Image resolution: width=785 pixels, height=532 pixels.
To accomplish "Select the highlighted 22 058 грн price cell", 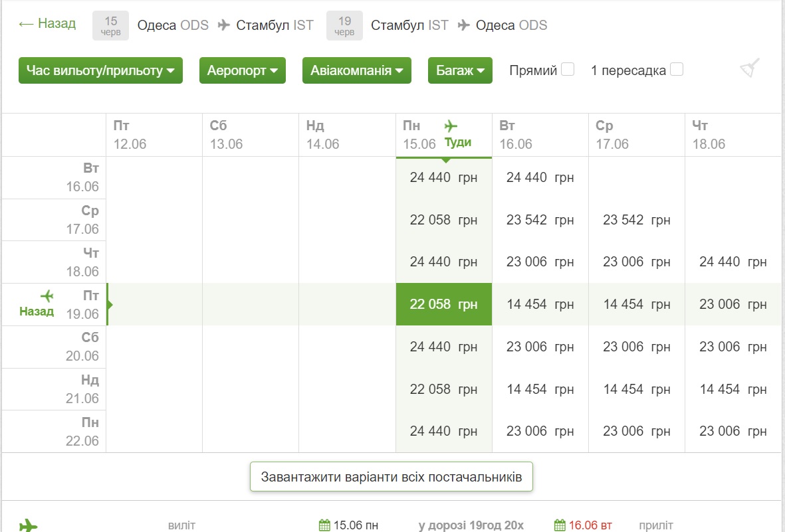I will coord(443,304).
